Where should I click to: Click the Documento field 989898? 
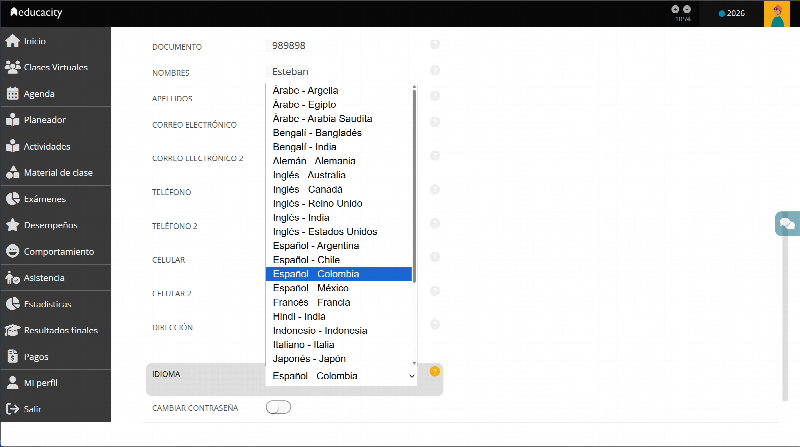click(x=288, y=46)
